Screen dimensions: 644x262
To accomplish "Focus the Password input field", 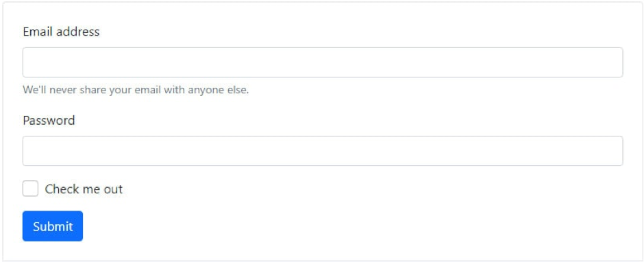I will coord(323,151).
